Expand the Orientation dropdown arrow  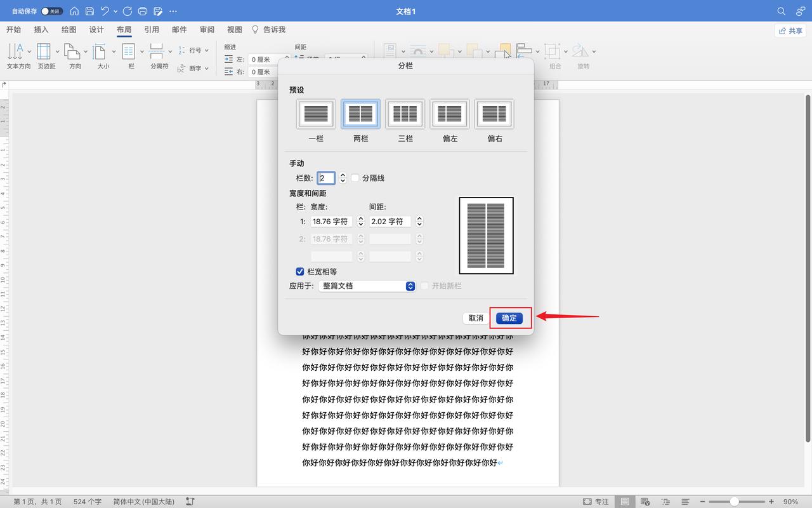pos(85,51)
